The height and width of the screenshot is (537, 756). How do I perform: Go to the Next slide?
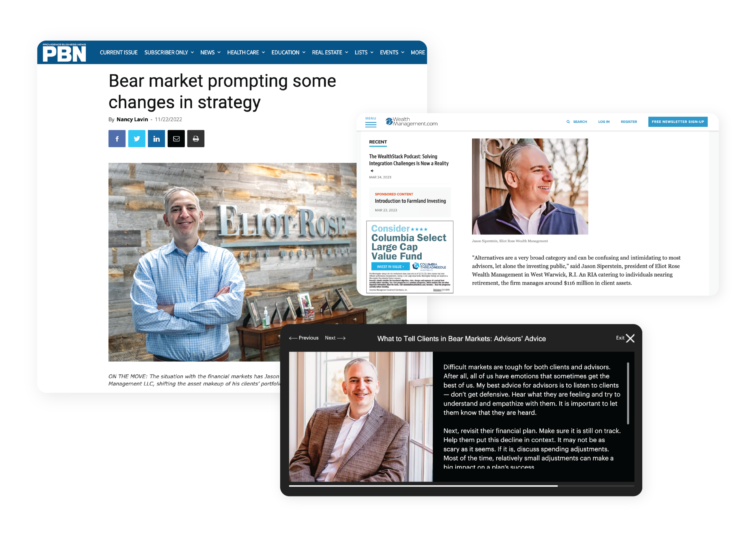coord(335,338)
